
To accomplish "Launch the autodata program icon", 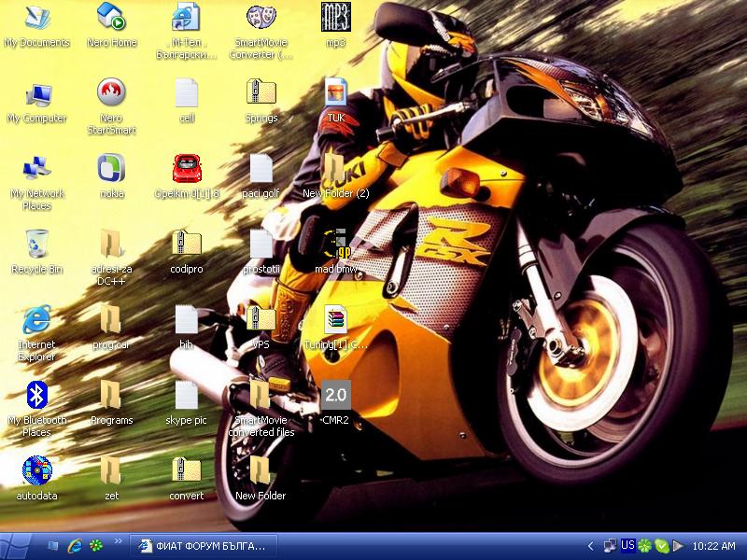I will point(36,470).
